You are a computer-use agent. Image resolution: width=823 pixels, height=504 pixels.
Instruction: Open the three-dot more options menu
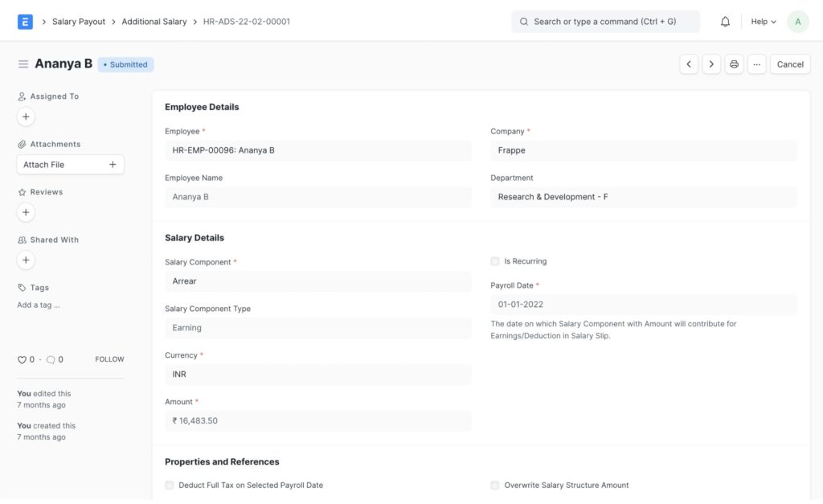(756, 64)
